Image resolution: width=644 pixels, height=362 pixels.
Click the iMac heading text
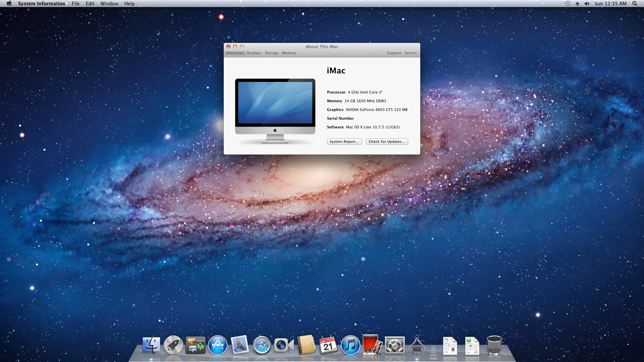point(336,71)
